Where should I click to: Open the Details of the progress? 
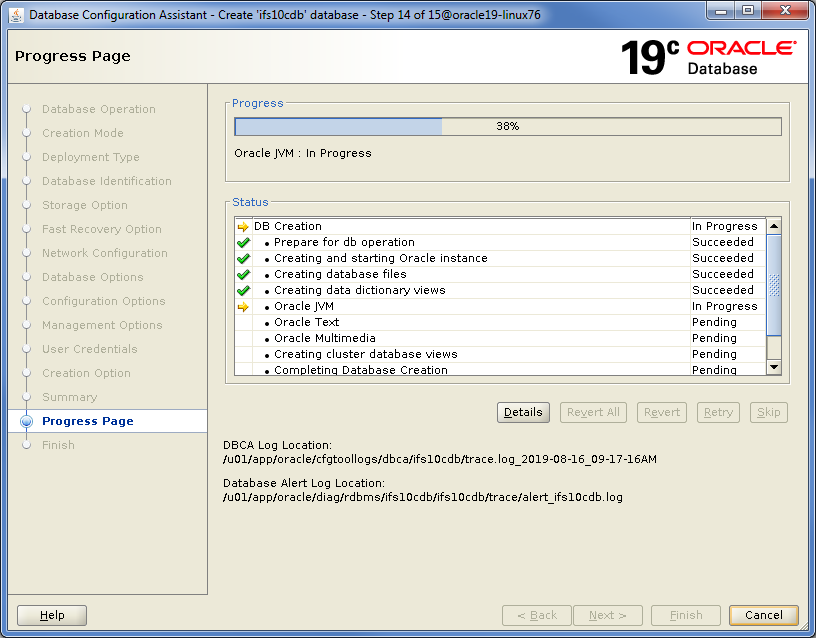(x=523, y=412)
